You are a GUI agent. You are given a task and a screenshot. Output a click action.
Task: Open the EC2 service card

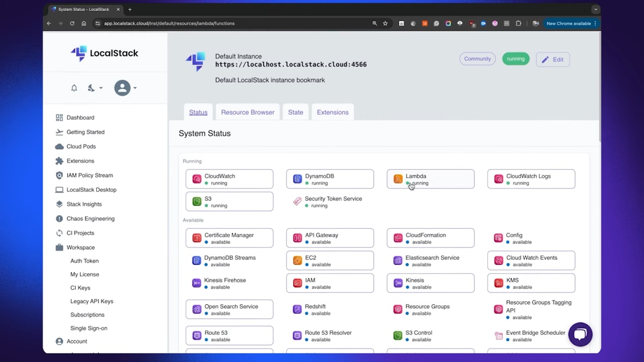330,260
